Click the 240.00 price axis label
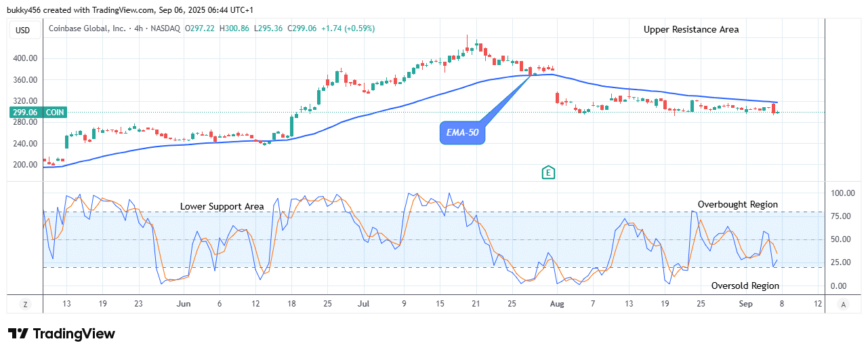 (24, 144)
